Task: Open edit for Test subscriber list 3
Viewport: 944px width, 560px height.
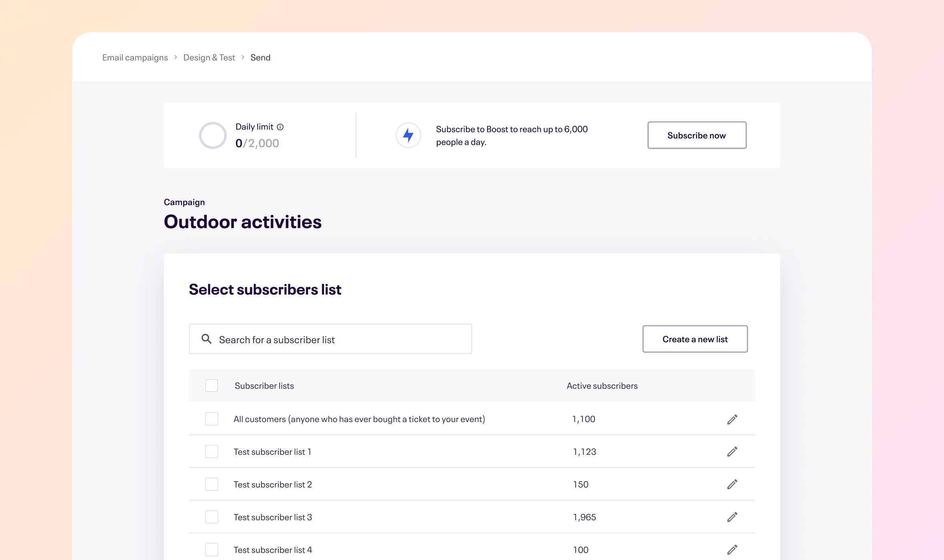Action: [732, 517]
